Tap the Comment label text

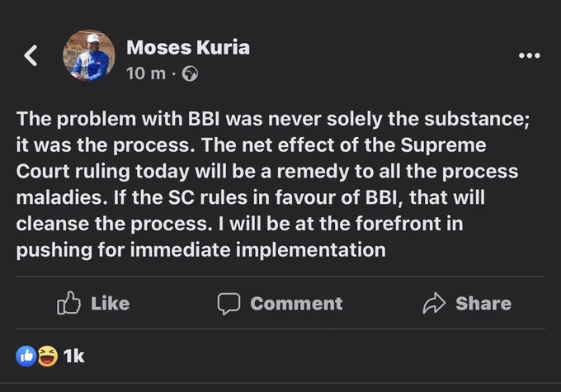[x=296, y=304]
